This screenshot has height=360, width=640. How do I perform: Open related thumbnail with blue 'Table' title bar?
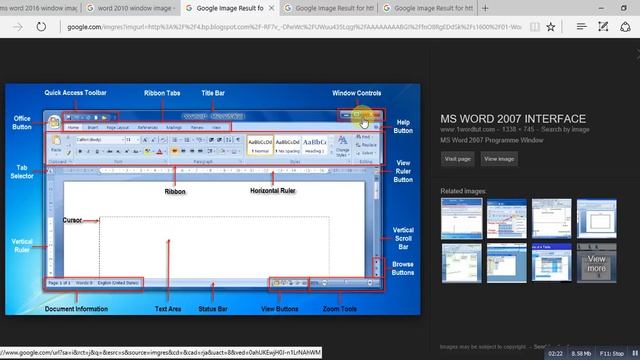tap(551, 263)
